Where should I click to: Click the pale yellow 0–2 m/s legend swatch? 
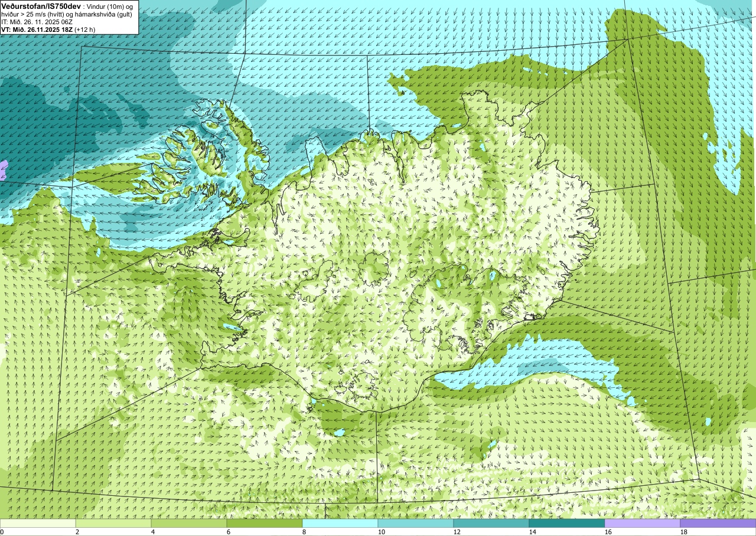point(38,523)
